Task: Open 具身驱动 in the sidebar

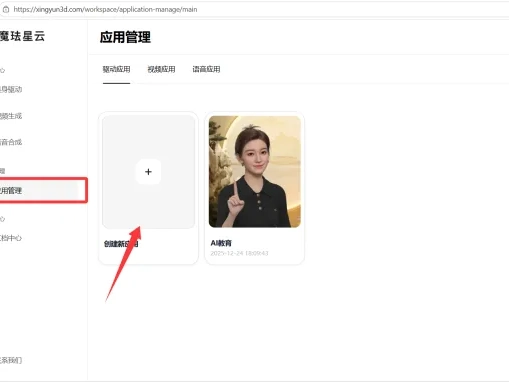Action: tap(11, 89)
